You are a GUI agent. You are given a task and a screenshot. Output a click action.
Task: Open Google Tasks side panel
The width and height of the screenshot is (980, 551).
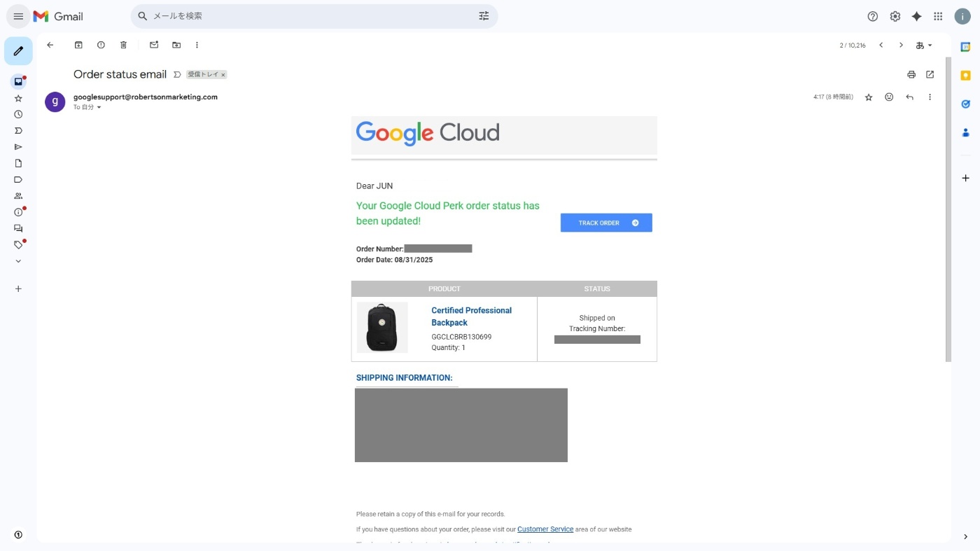pyautogui.click(x=965, y=104)
